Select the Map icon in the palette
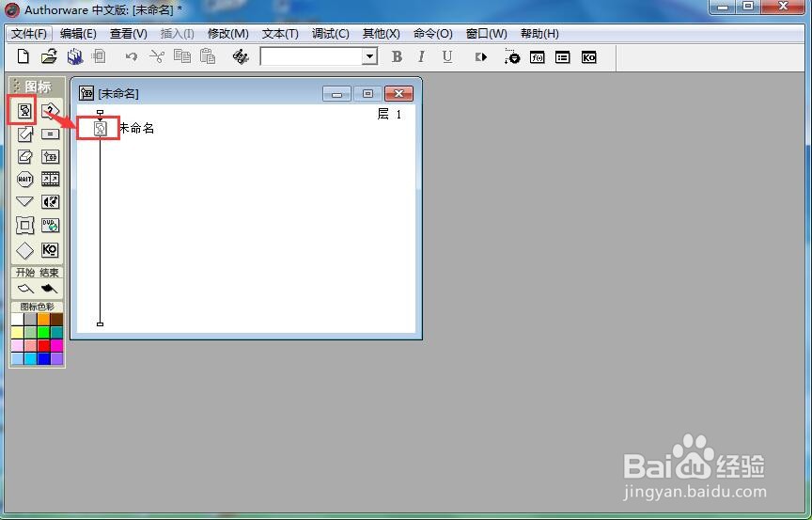 point(50,156)
